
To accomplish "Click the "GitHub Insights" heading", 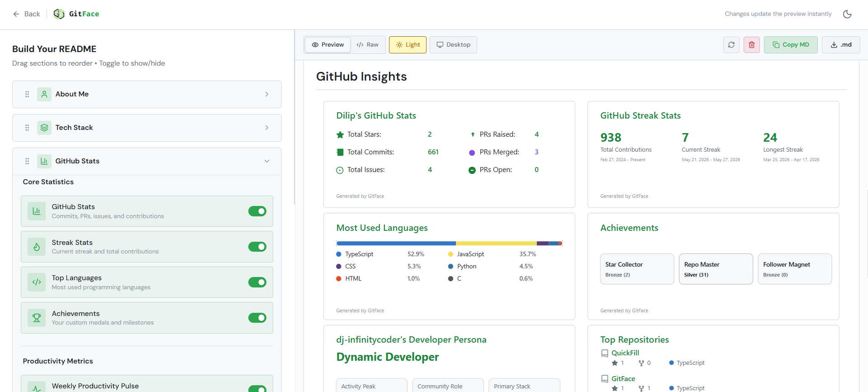I will 361,76.
